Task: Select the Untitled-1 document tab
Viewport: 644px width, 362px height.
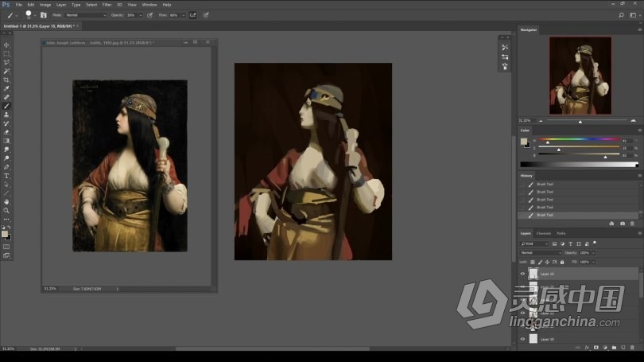Action: tap(40, 26)
